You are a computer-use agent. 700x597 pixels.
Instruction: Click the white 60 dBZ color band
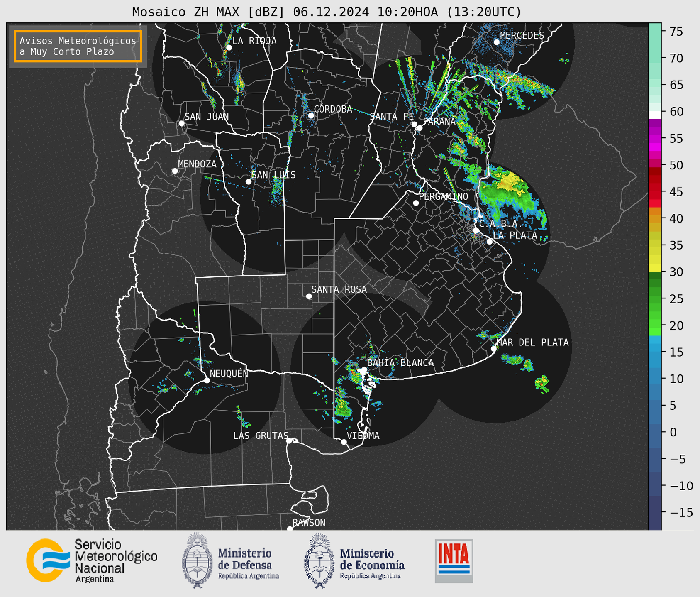(x=655, y=115)
